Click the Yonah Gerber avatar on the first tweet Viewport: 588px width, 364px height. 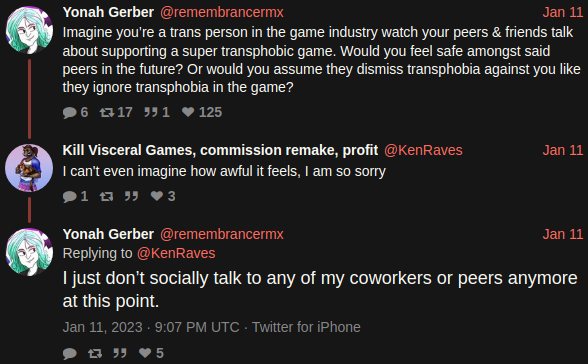29,30
